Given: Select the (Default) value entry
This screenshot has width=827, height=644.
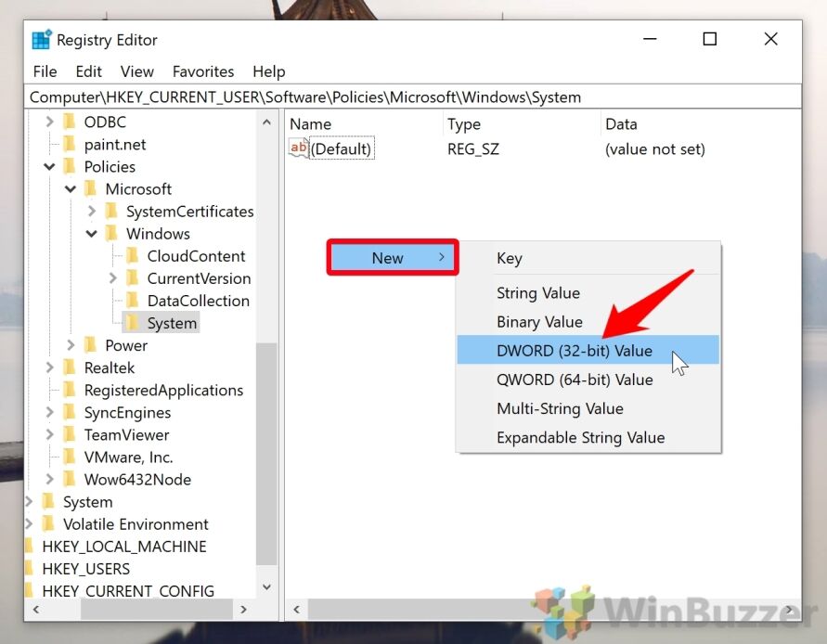Looking at the screenshot, I should click(x=341, y=148).
